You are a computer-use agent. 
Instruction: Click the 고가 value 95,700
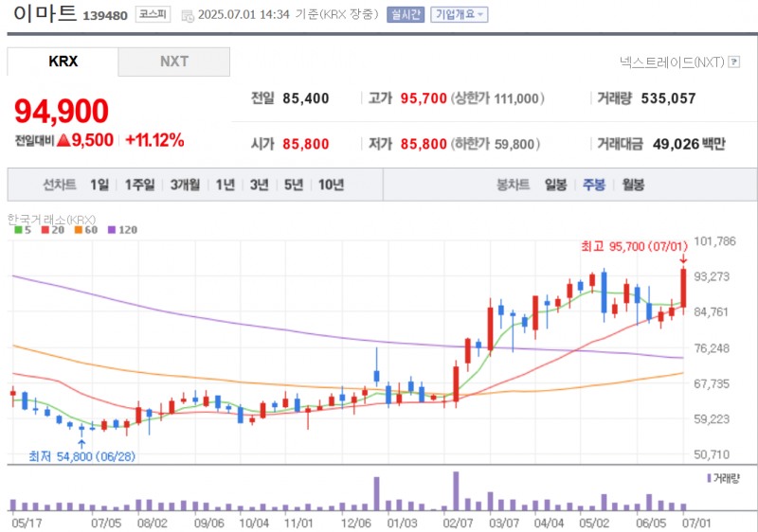[x=424, y=98]
